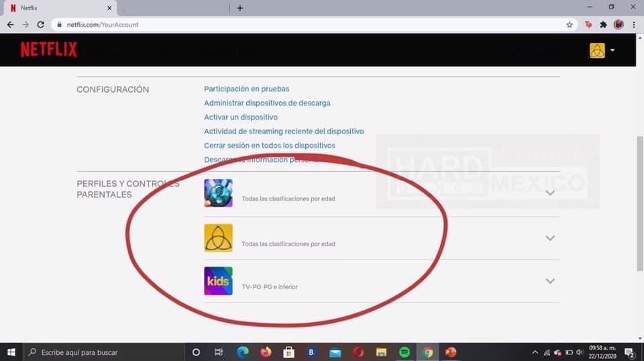The width and height of the screenshot is (644, 361).
Task: Open Participación en pruebas link
Action: tap(246, 89)
